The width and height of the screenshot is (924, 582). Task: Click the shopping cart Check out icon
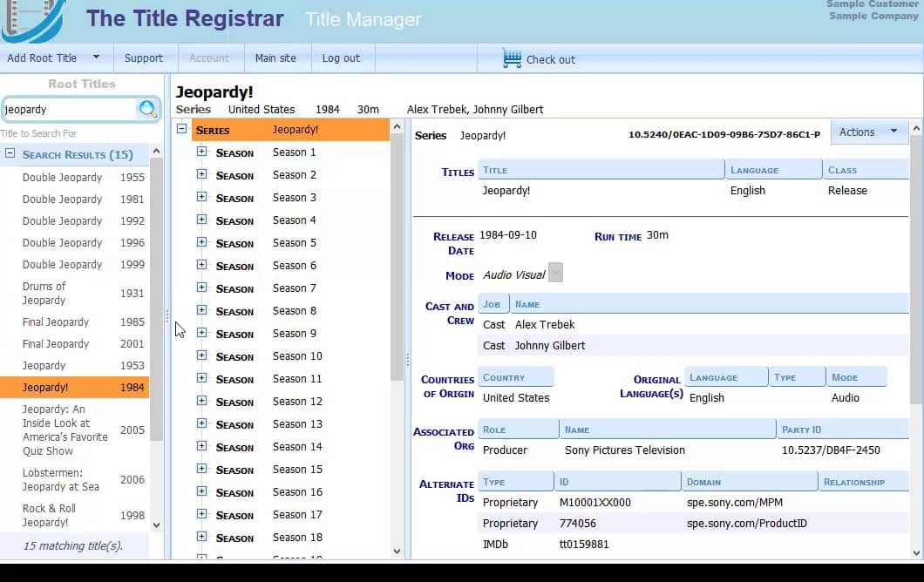512,58
